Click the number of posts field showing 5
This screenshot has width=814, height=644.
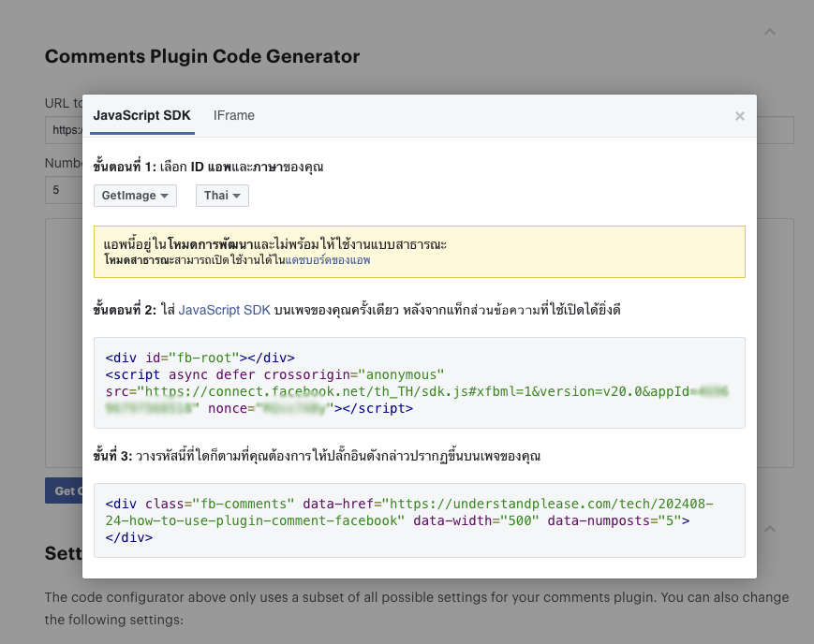tap(64, 190)
